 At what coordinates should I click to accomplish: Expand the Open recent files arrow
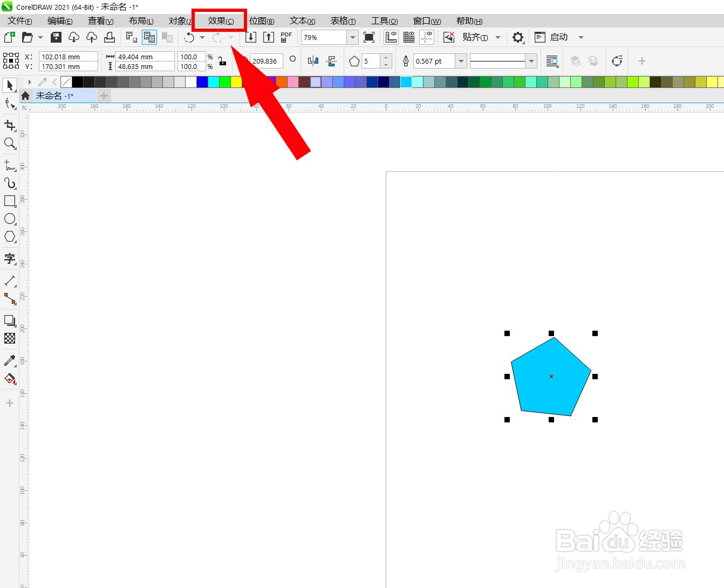coord(40,37)
